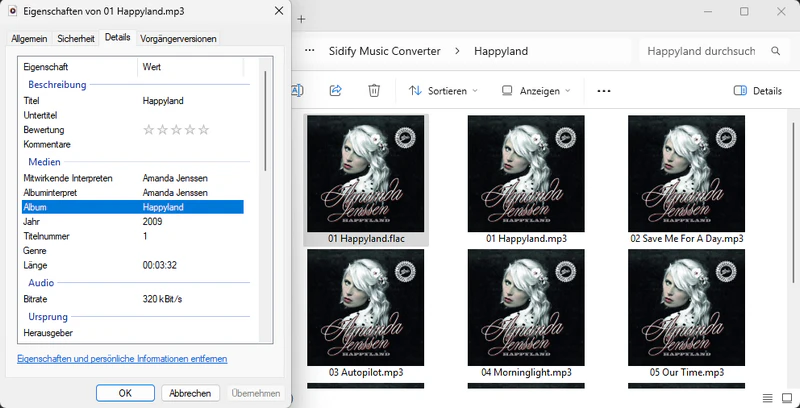This screenshot has width=800, height=408.
Task: Click the Abbrechen button
Action: coord(190,393)
